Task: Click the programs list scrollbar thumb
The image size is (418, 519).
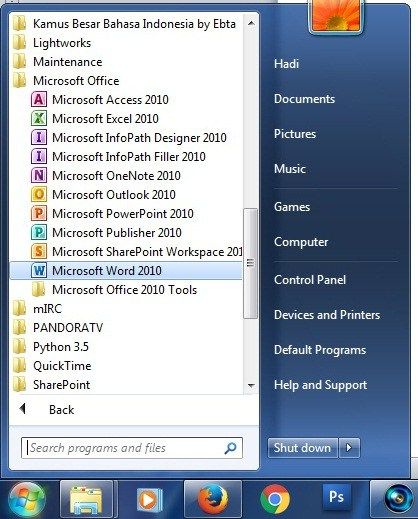Action: [x=251, y=263]
